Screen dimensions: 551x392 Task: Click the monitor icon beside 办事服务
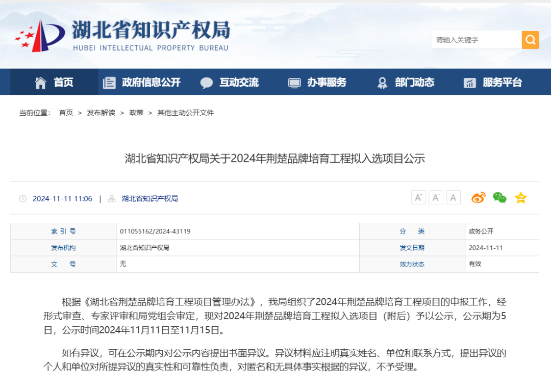pos(293,82)
